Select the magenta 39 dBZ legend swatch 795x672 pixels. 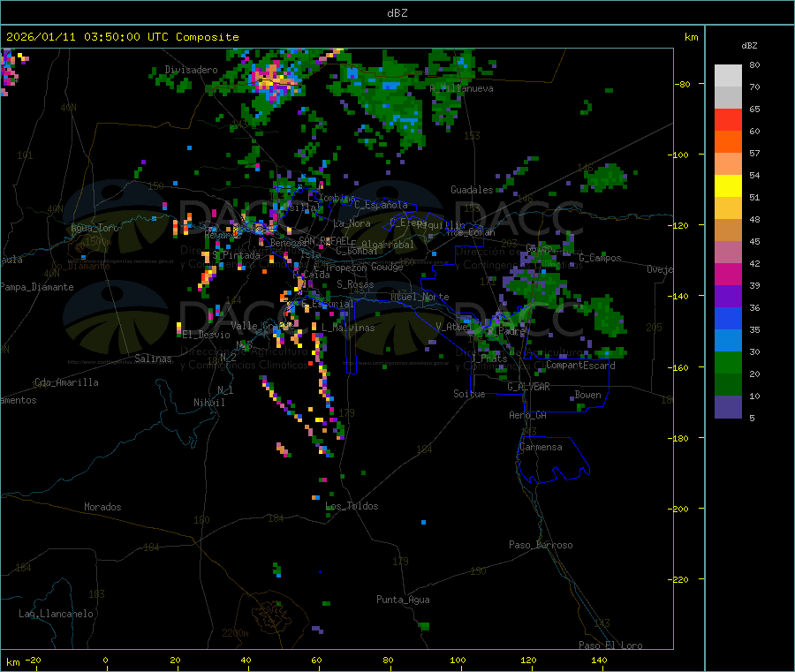point(728,274)
